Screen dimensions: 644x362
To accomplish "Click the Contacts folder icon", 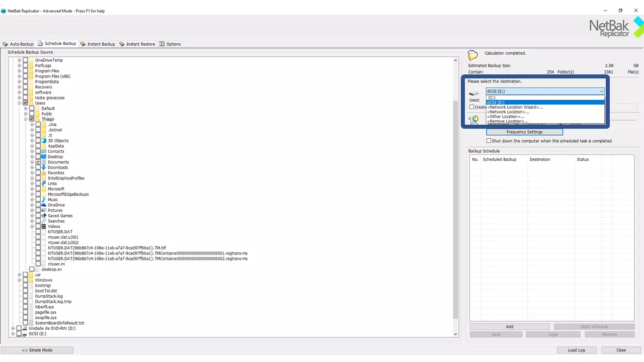I will pyautogui.click(x=44, y=151).
